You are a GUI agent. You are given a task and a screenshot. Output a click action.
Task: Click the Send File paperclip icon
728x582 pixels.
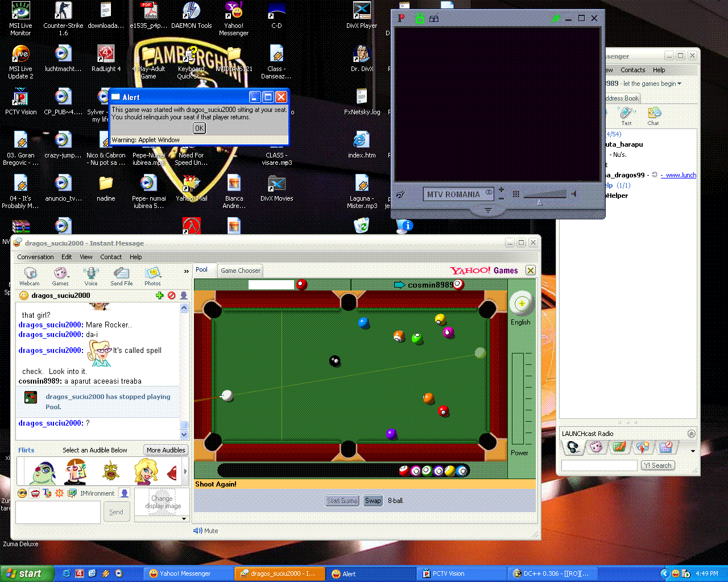121,276
